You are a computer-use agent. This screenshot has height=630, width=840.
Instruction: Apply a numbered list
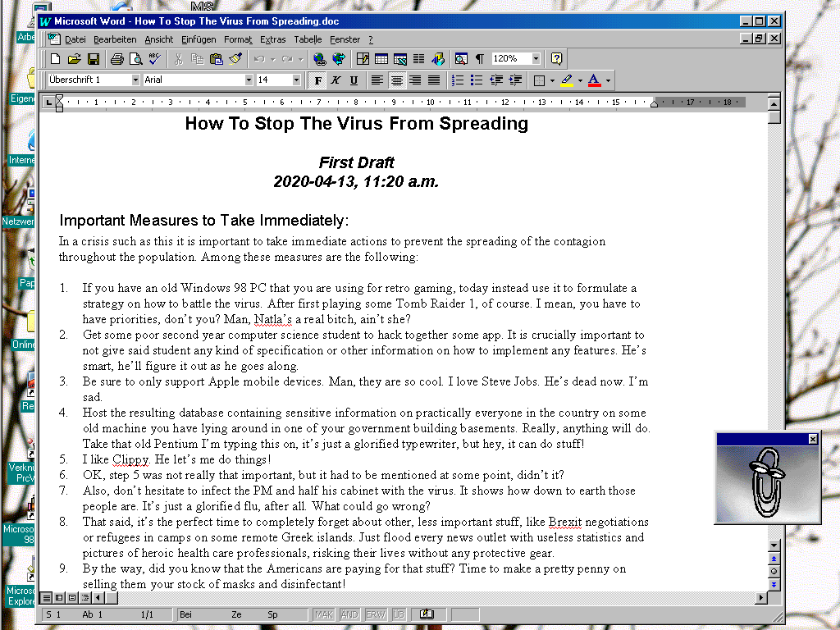tap(458, 80)
